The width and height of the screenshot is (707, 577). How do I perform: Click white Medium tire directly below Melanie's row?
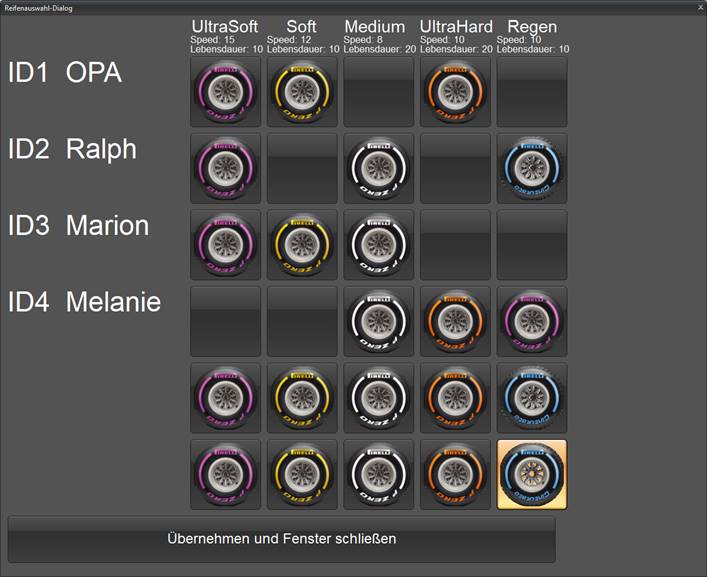[x=379, y=398]
